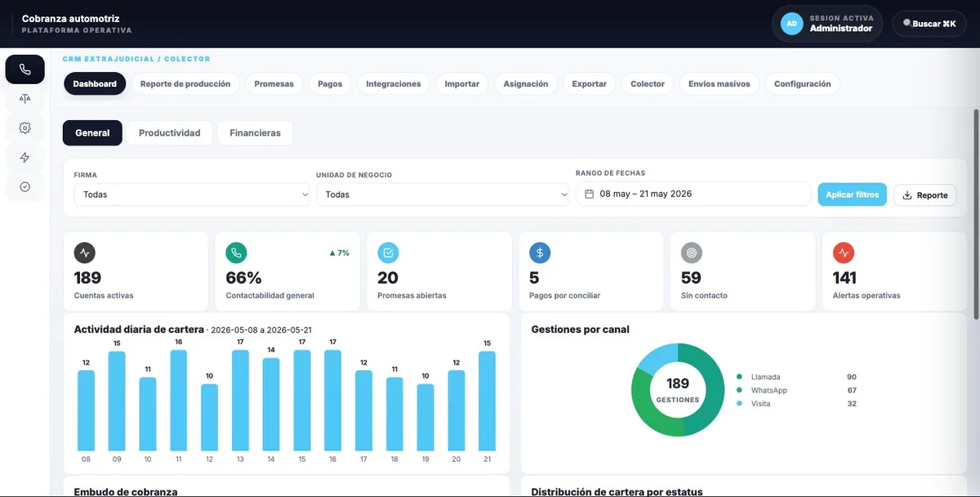Expand the Unidad de negocio dropdown

coord(443,195)
